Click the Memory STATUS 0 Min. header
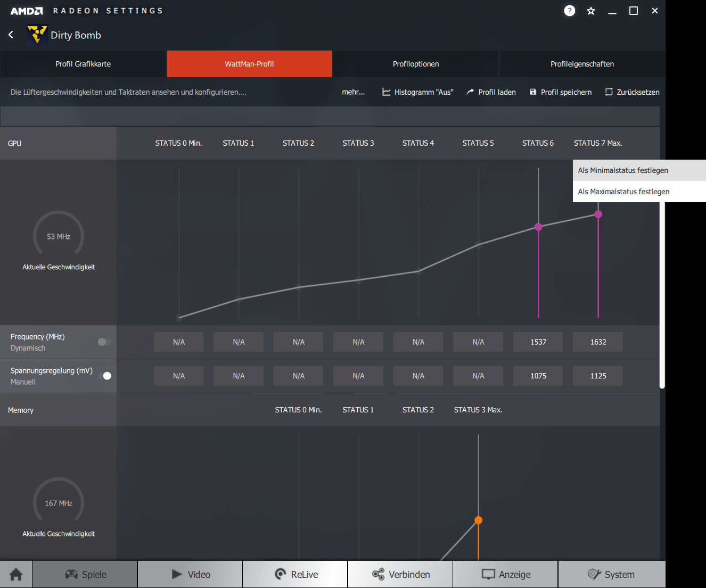 (298, 410)
